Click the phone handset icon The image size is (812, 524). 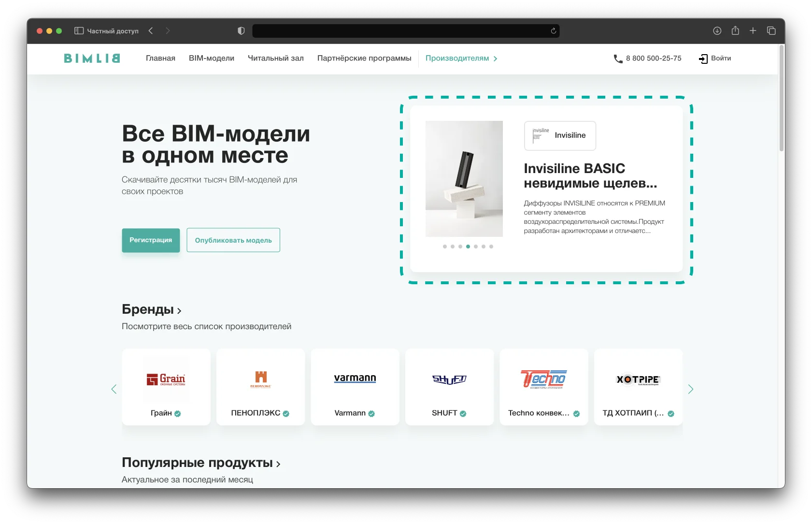(x=618, y=58)
